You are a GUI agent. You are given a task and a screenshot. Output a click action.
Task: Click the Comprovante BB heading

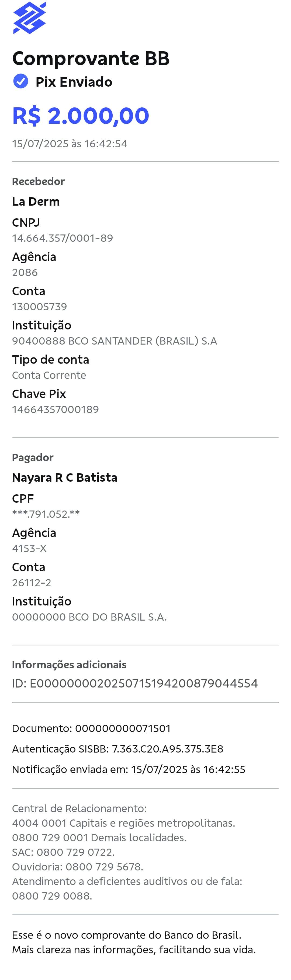pyautogui.click(x=91, y=58)
